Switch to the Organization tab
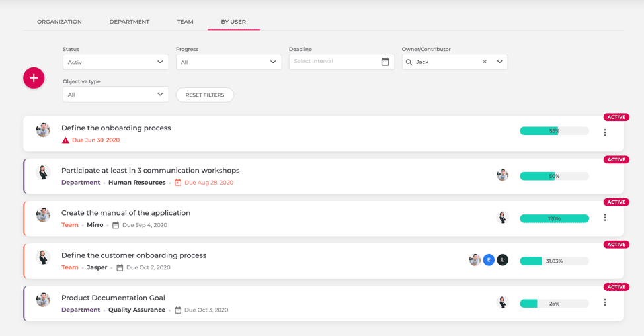Image resolution: width=644 pixels, height=336 pixels. coord(60,22)
